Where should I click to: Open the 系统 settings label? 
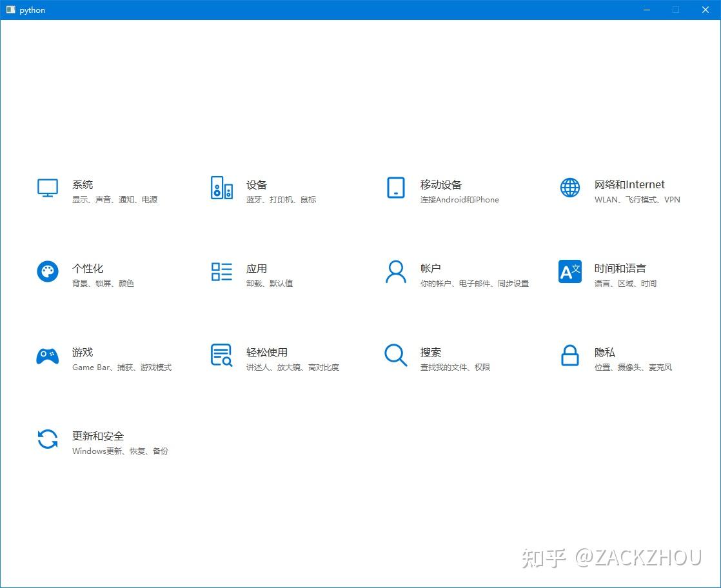pyautogui.click(x=83, y=184)
